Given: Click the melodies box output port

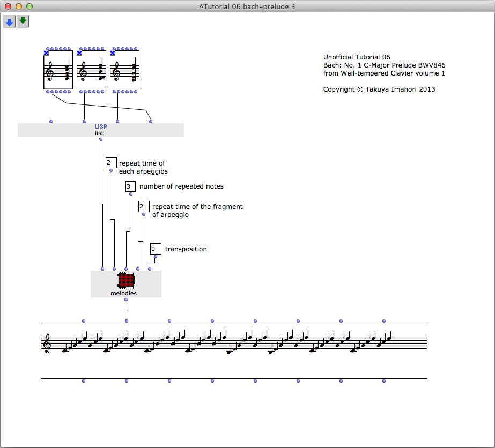Looking at the screenshot, I should pos(126,300).
